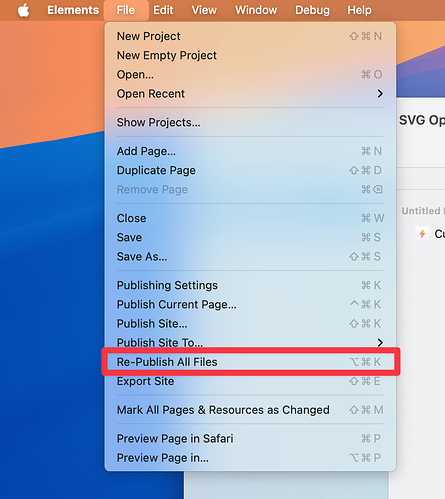Screen dimensions: 445x499
Task: Choose Duplicate Page
Action: [250, 170]
